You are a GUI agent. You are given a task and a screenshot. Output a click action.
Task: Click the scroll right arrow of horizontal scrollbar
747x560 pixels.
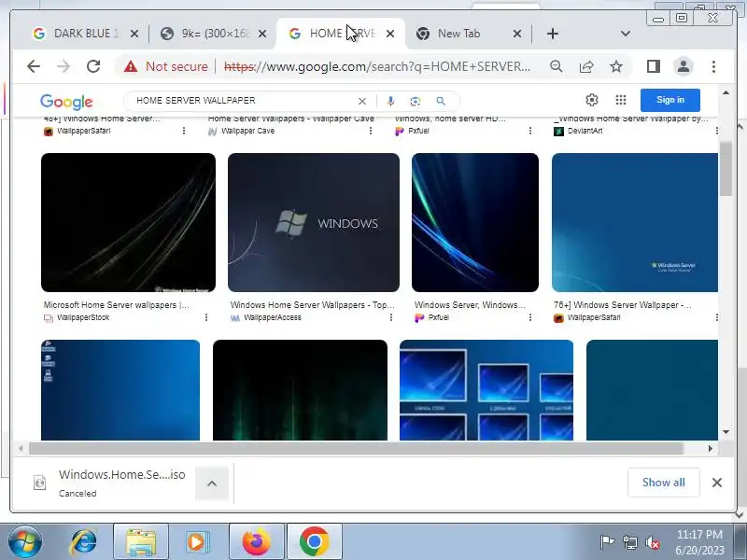(x=710, y=448)
